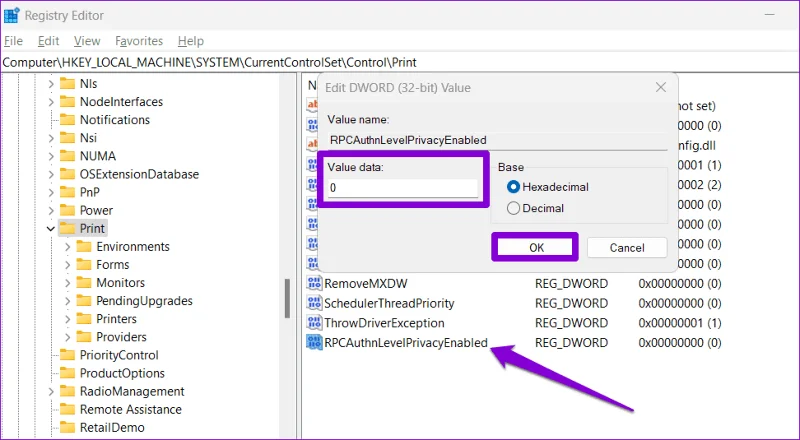Click the Notifications folder icon
Image resolution: width=800 pixels, height=440 pixels.
[x=67, y=119]
